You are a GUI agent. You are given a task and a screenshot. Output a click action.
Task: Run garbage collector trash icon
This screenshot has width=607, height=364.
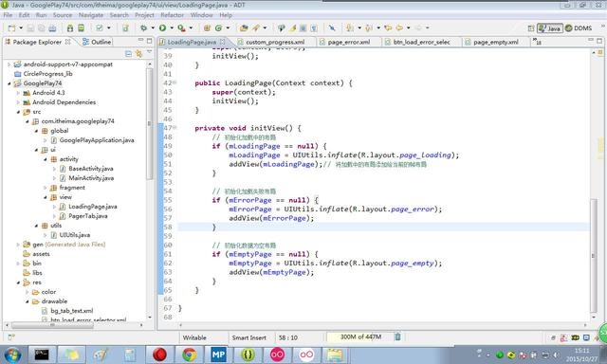pyautogui.click(x=397, y=337)
